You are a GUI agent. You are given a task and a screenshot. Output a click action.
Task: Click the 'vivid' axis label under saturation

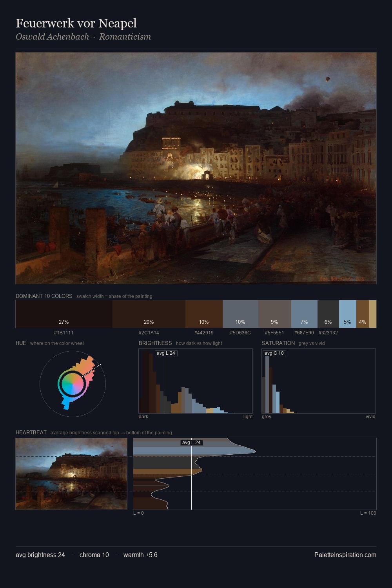(370, 417)
